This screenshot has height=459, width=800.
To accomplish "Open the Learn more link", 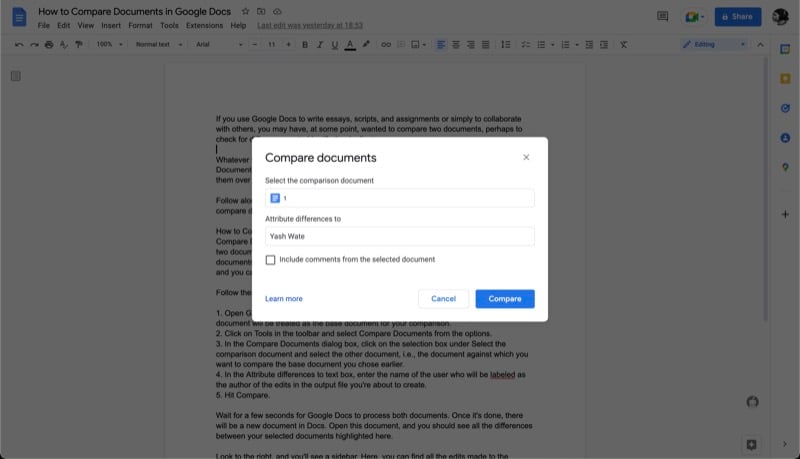I will (284, 299).
